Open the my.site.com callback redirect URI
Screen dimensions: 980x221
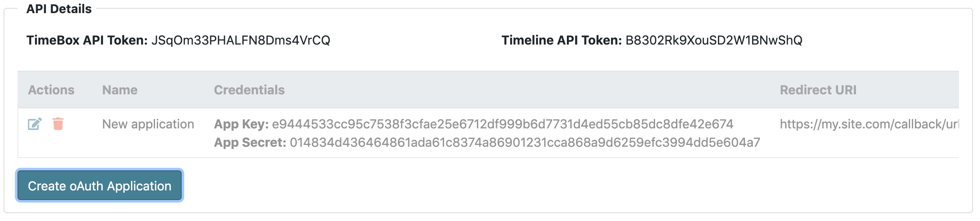tap(869, 124)
